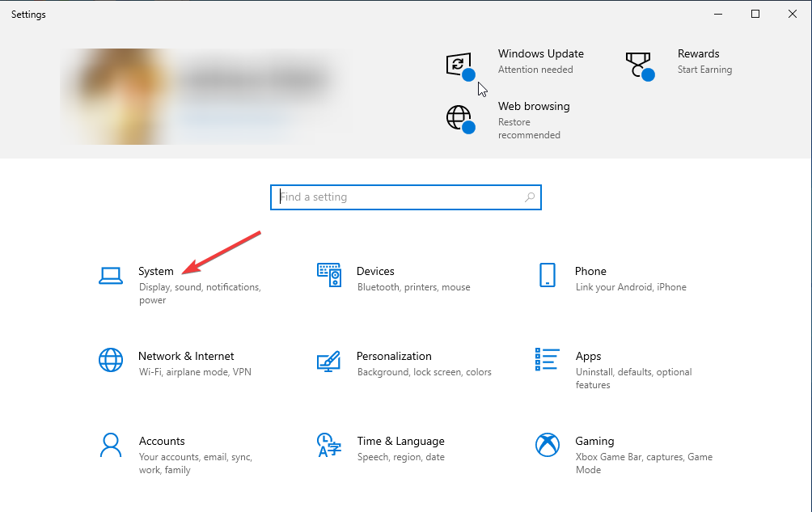The width and height of the screenshot is (812, 512).
Task: Open Personalization settings heading
Action: (x=394, y=356)
